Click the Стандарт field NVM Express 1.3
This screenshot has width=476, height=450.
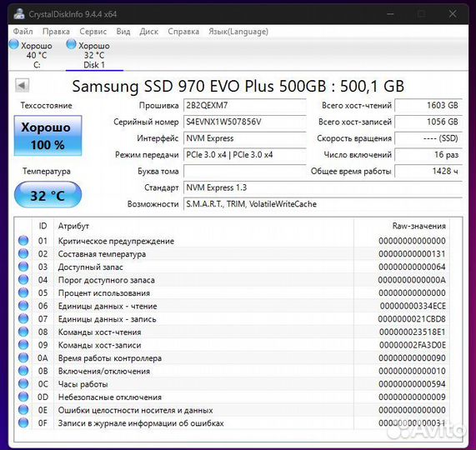pyautogui.click(x=323, y=187)
